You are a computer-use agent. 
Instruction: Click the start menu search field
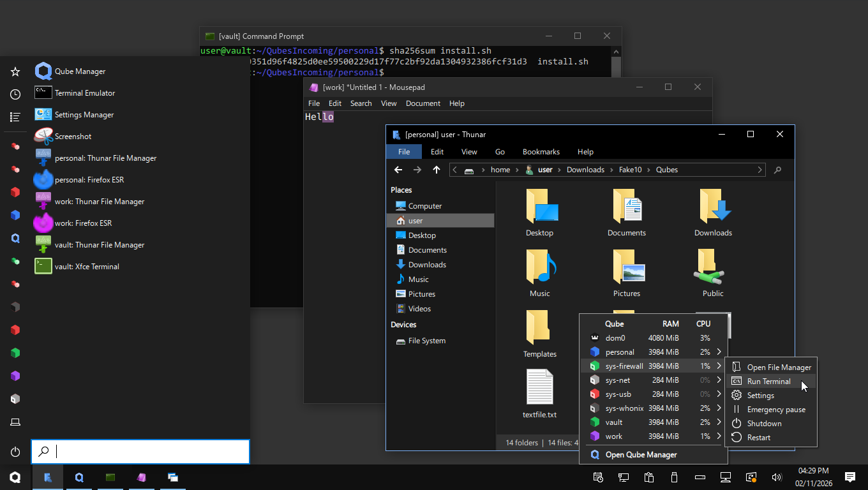147,452
